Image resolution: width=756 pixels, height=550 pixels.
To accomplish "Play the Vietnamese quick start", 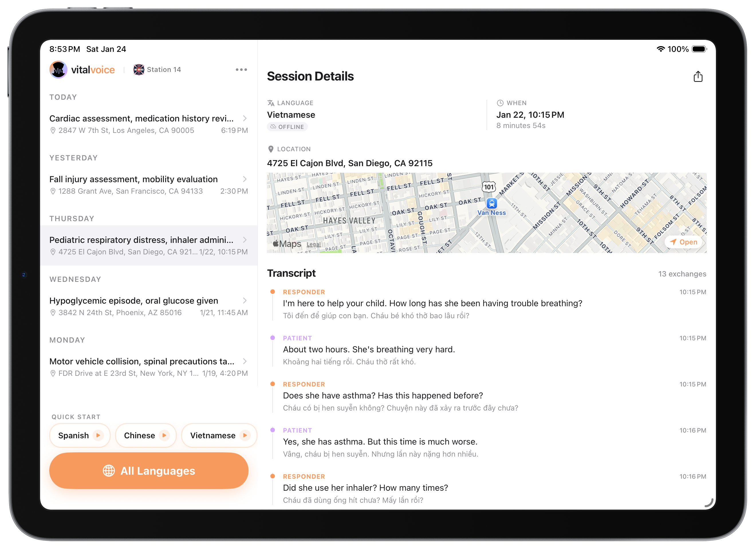I will click(x=246, y=435).
